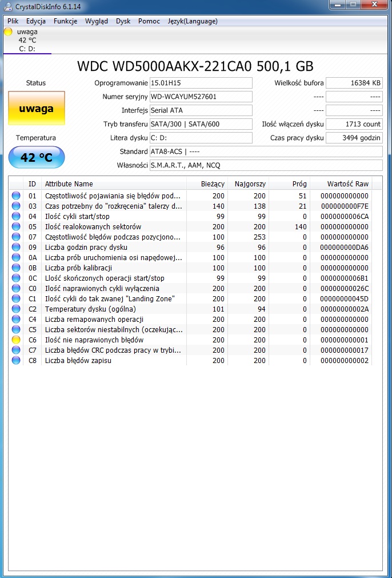Click the Wartość Raw column header
392x578 pixels.
(x=341, y=184)
